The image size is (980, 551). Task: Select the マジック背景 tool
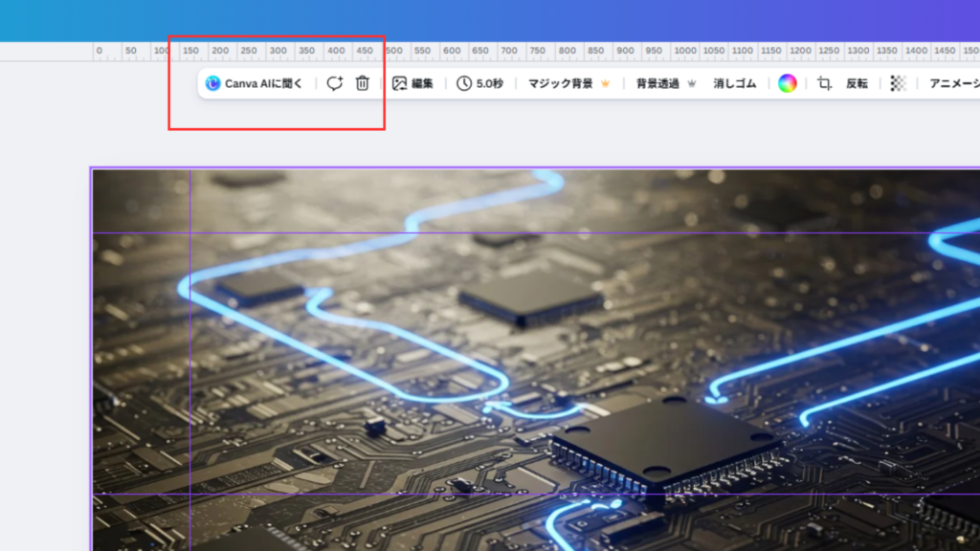560,83
